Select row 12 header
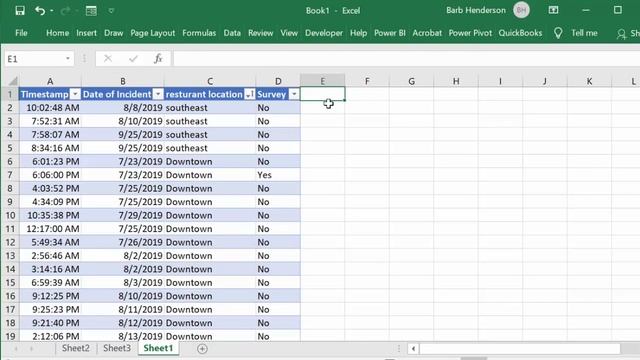This screenshot has width=640, height=360. (x=10, y=242)
